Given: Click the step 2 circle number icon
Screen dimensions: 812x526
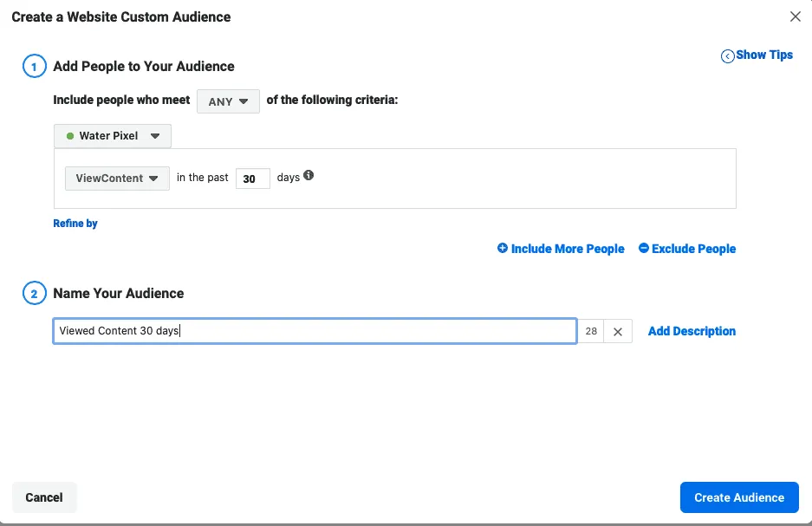Looking at the screenshot, I should click(34, 294).
